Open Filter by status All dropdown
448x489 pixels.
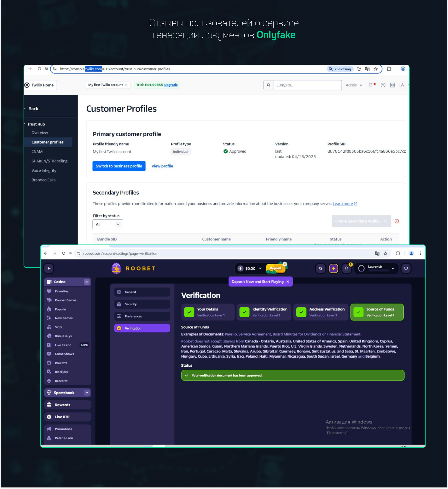click(x=108, y=224)
